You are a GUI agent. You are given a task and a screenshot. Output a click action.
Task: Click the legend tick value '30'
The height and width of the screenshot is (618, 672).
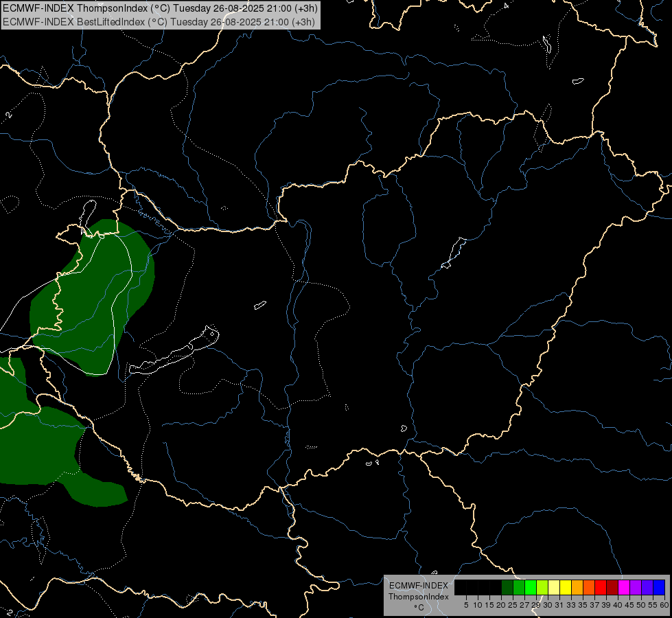(548, 605)
